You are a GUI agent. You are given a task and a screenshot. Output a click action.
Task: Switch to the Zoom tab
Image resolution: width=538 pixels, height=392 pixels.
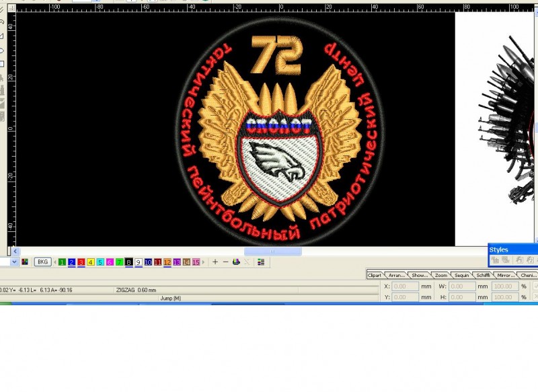(441, 275)
